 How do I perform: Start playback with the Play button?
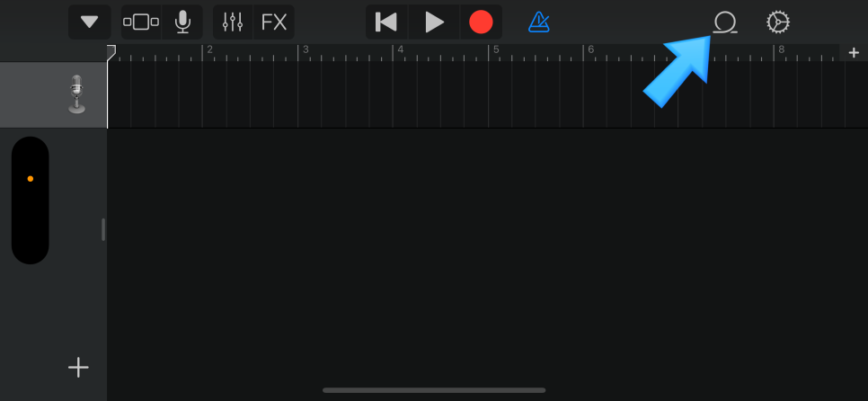tap(434, 22)
